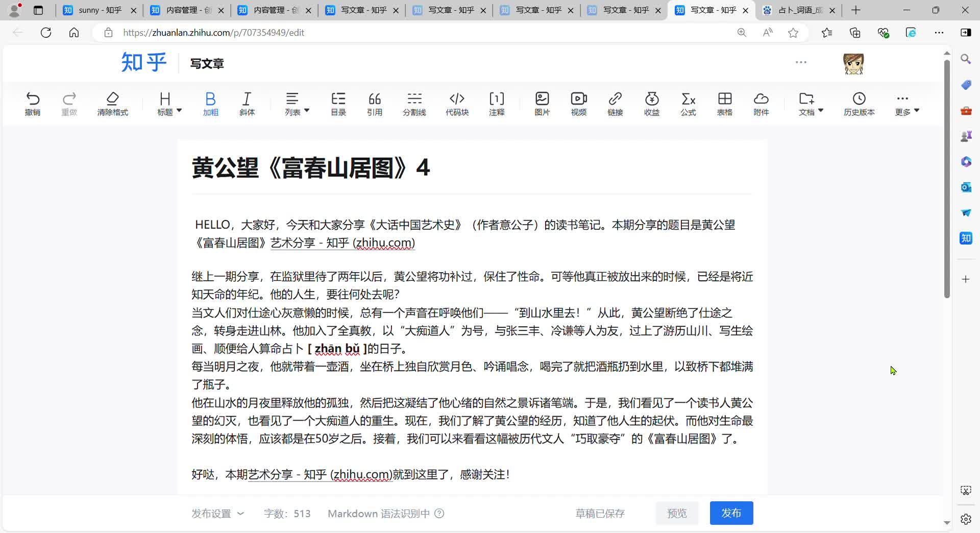Click the 写文章 header label

[207, 63]
